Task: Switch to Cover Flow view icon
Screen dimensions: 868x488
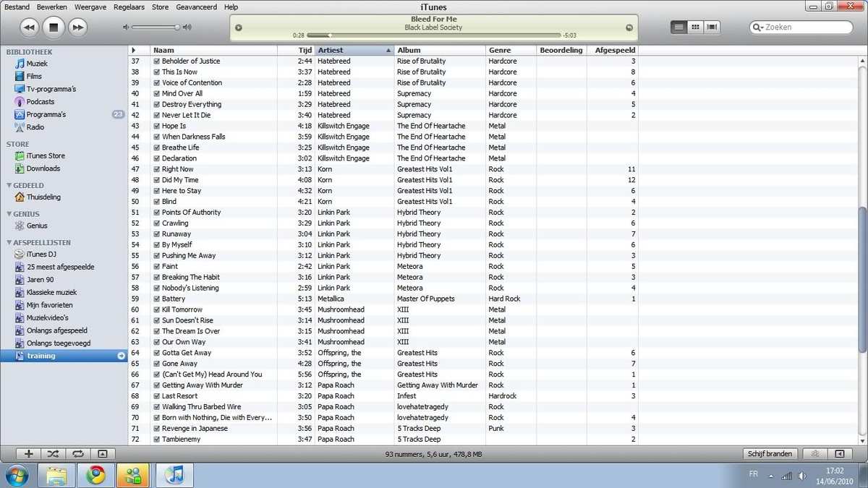Action: [x=712, y=27]
